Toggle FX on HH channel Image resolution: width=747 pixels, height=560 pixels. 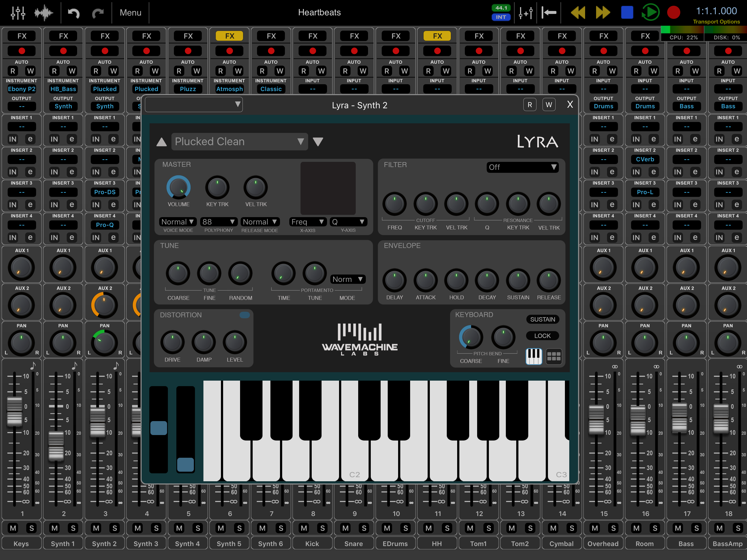tap(437, 36)
